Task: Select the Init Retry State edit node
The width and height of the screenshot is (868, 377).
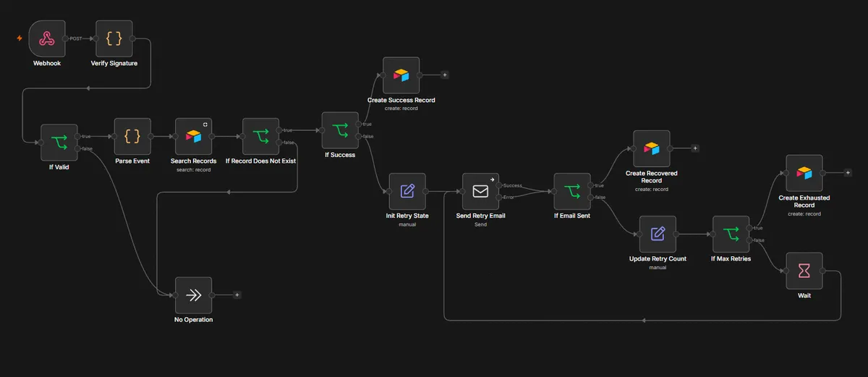Action: point(407,192)
